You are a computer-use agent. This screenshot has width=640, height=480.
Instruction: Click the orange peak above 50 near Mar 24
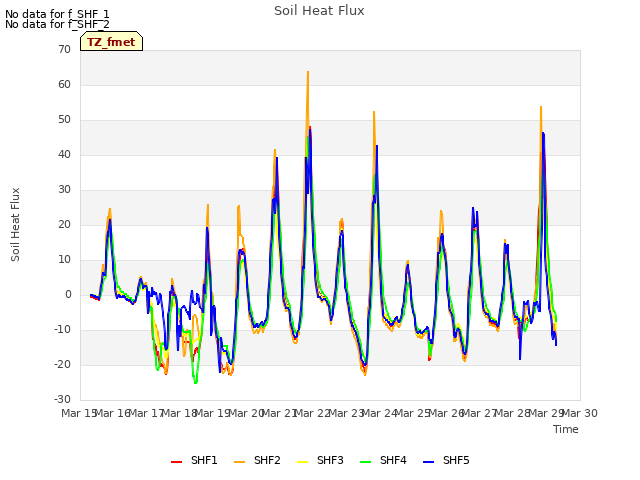point(374,112)
